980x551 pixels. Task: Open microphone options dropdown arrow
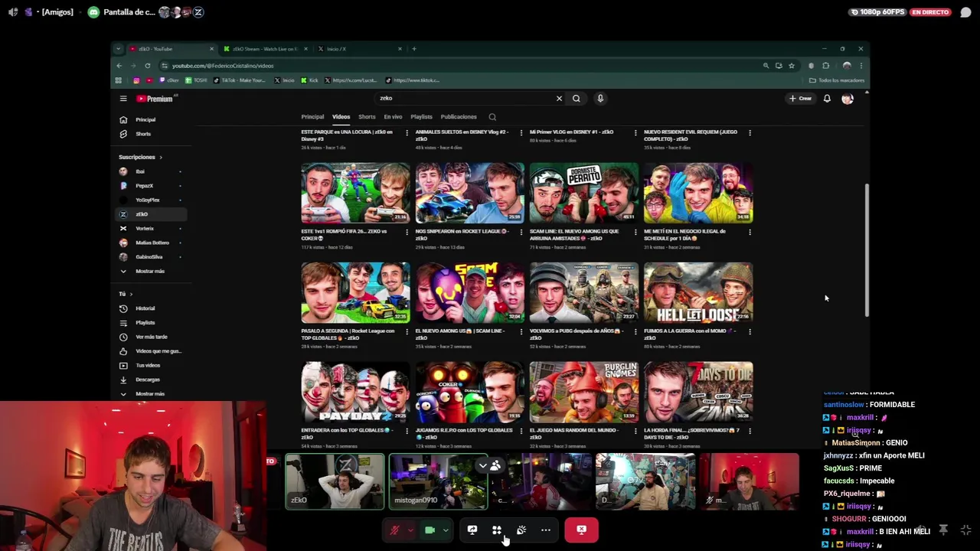(x=410, y=530)
